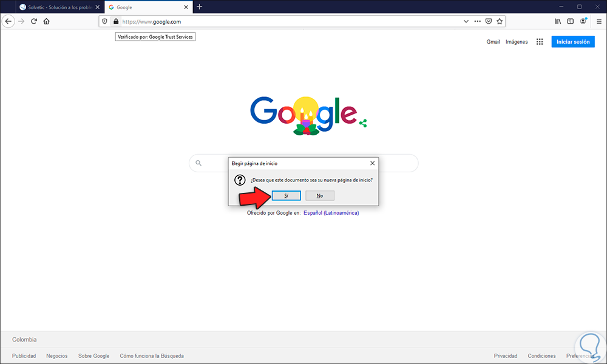
Task: Close the Solvetic tab
Action: 98,7
